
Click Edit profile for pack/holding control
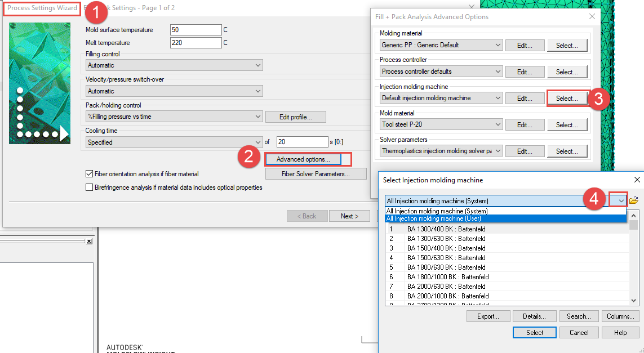tap(295, 117)
